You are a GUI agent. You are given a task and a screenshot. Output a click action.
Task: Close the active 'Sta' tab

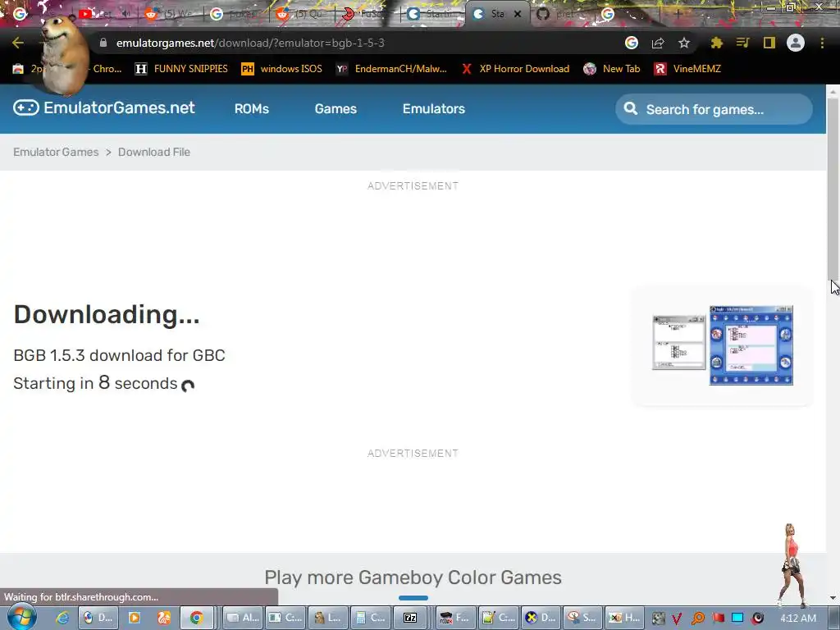(518, 14)
